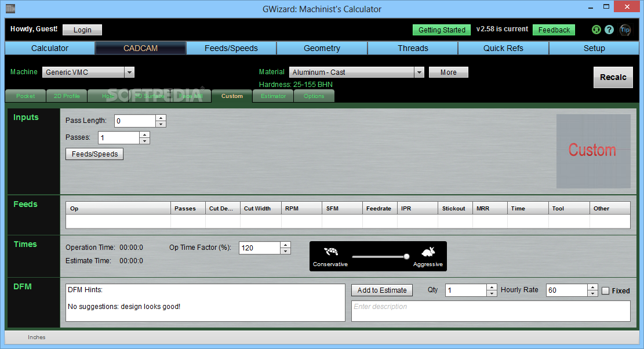Open the Material dropdown

(x=419, y=72)
